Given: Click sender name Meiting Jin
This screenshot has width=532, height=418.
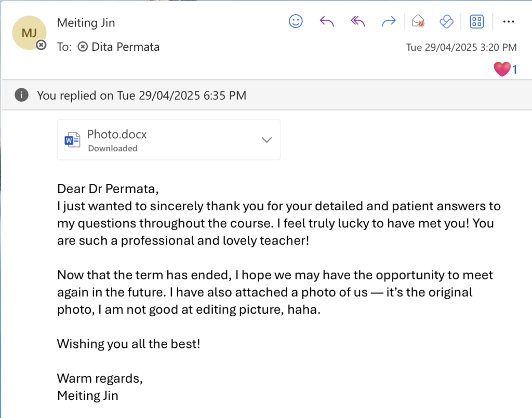Looking at the screenshot, I should pos(86,23).
